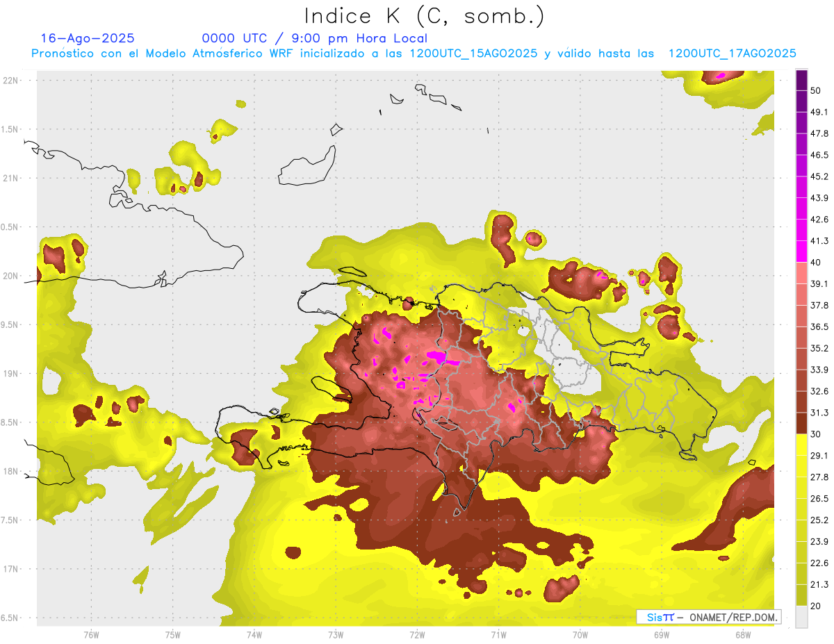This screenshot has height=644, width=834.
Task: Click the 'Indice K (C, somb.)' title
Action: pos(425,16)
